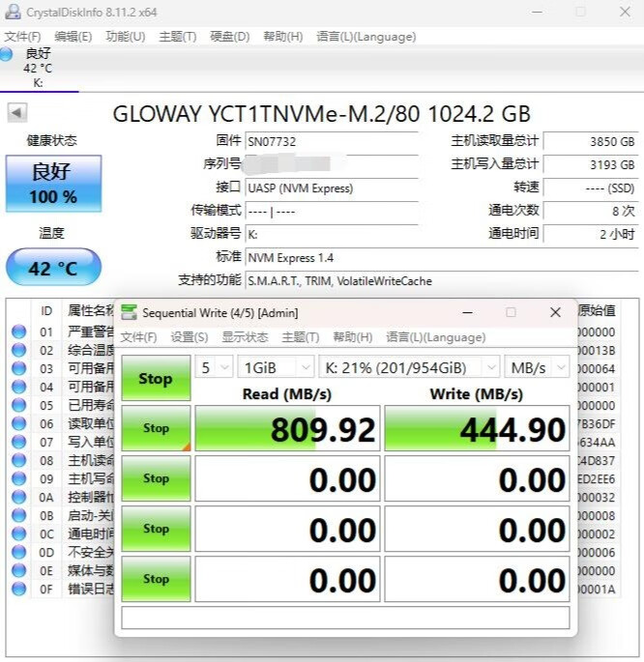
Task: Minimize the Sequential Write window
Action: coord(467,312)
